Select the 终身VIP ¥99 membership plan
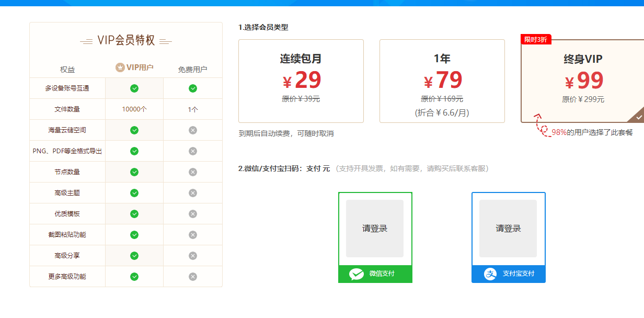Image resolution: width=644 pixels, height=318 pixels. point(583,81)
